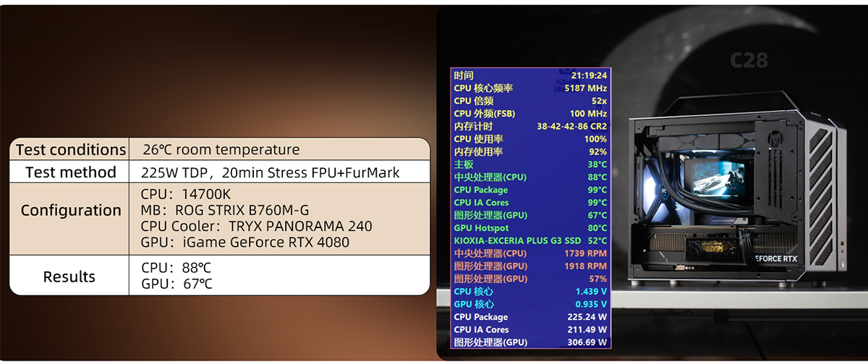The image size is (868, 362).
Task: Select '26℃ room temperature' text
Action: pyautogui.click(x=220, y=150)
